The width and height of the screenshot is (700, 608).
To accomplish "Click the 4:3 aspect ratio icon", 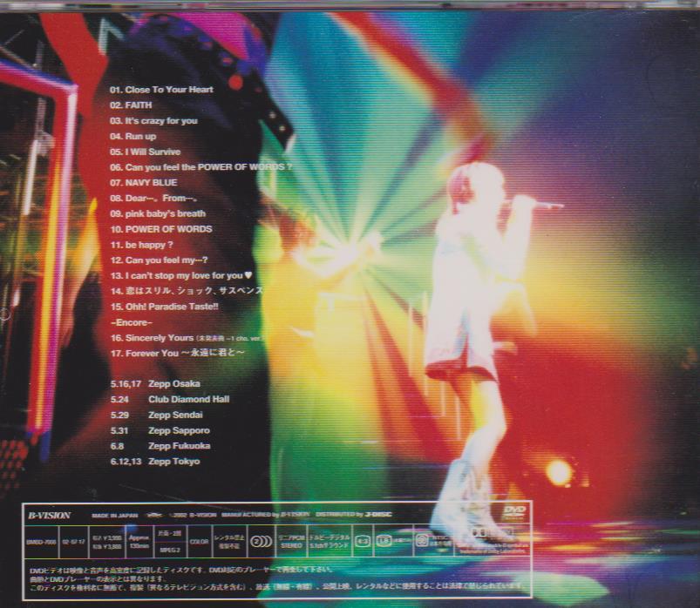I will pos(363,541).
